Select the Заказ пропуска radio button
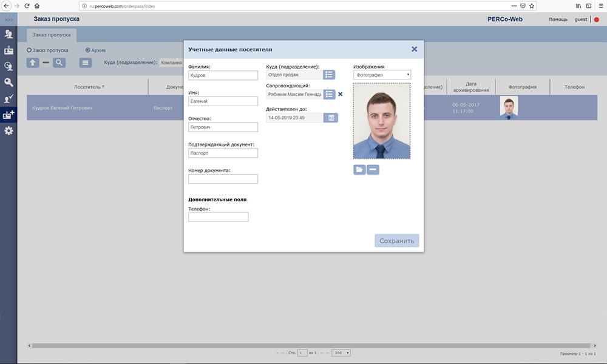This screenshot has width=607, height=364. coord(29,50)
